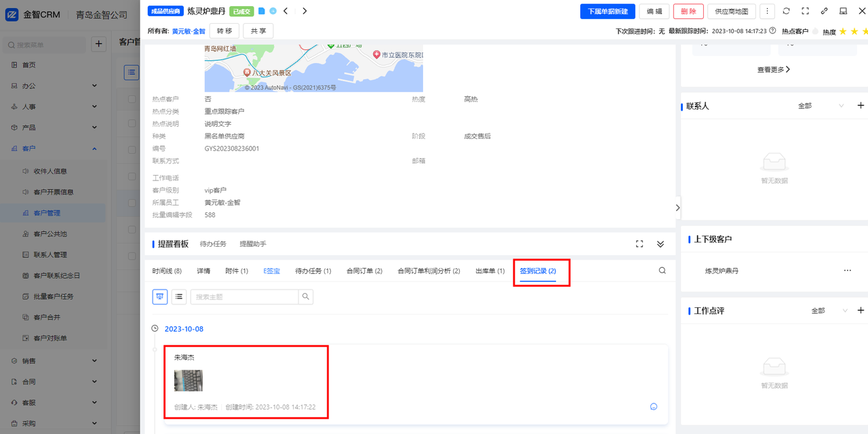
Task: Open the E签宝 tab
Action: click(271, 271)
